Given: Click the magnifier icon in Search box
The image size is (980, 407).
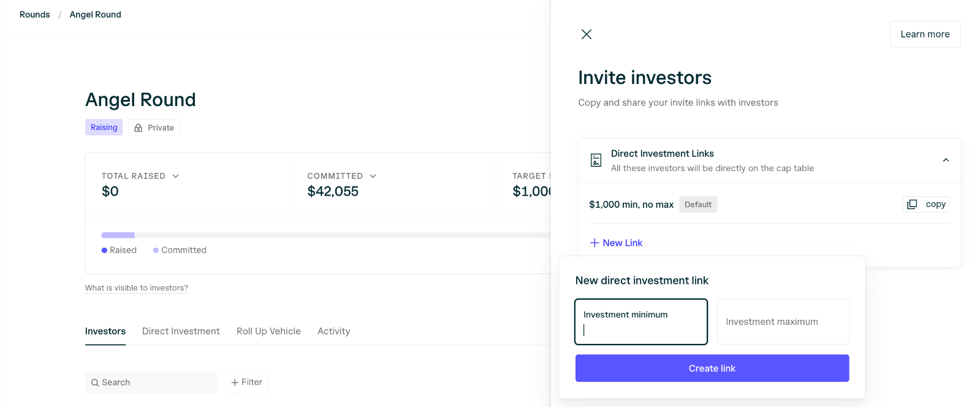Looking at the screenshot, I should pyautogui.click(x=95, y=382).
